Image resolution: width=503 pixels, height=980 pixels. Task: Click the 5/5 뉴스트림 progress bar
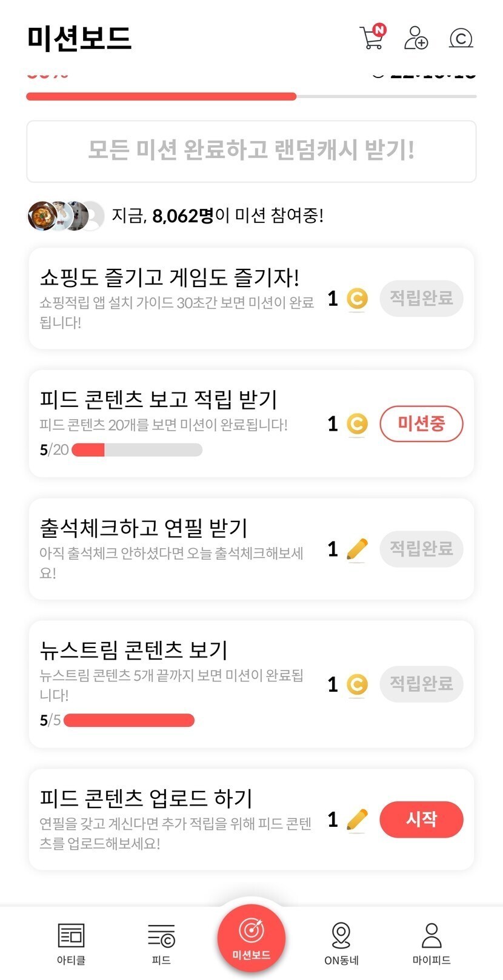click(128, 720)
